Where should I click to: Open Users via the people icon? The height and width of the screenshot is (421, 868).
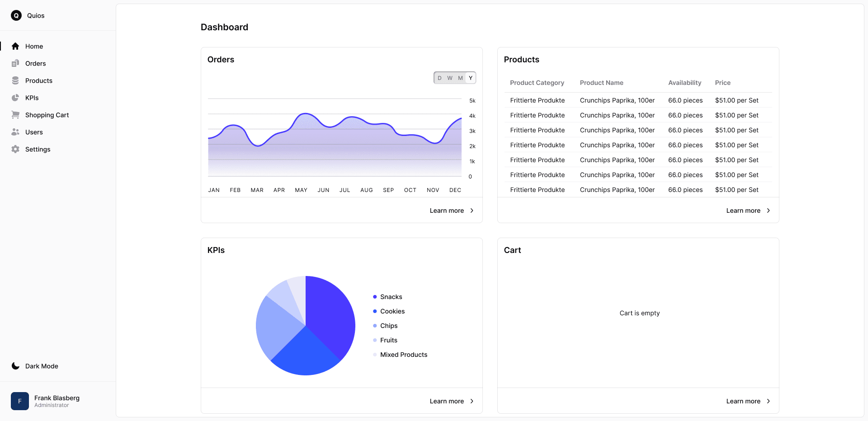[x=15, y=132]
